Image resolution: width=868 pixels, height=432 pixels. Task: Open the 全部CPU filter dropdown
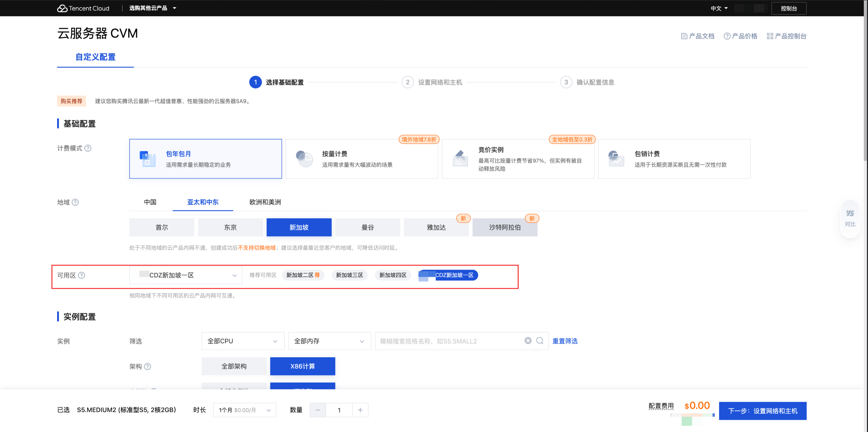click(x=243, y=341)
